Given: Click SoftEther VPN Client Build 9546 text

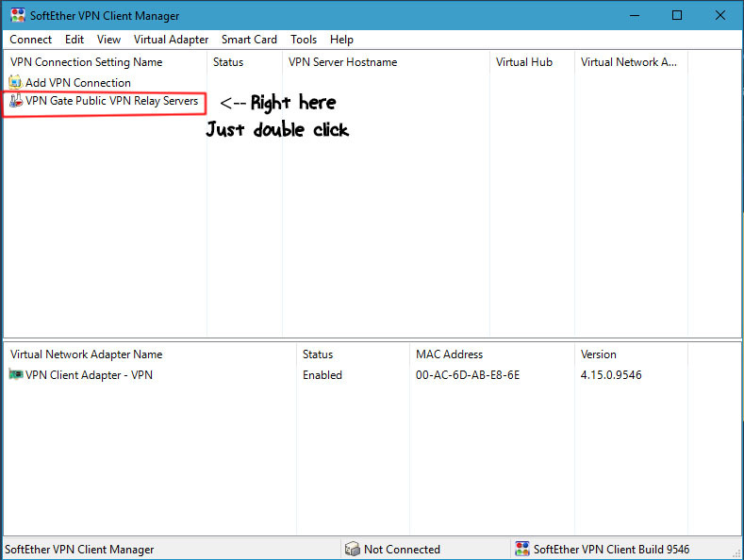Looking at the screenshot, I should (611, 549).
